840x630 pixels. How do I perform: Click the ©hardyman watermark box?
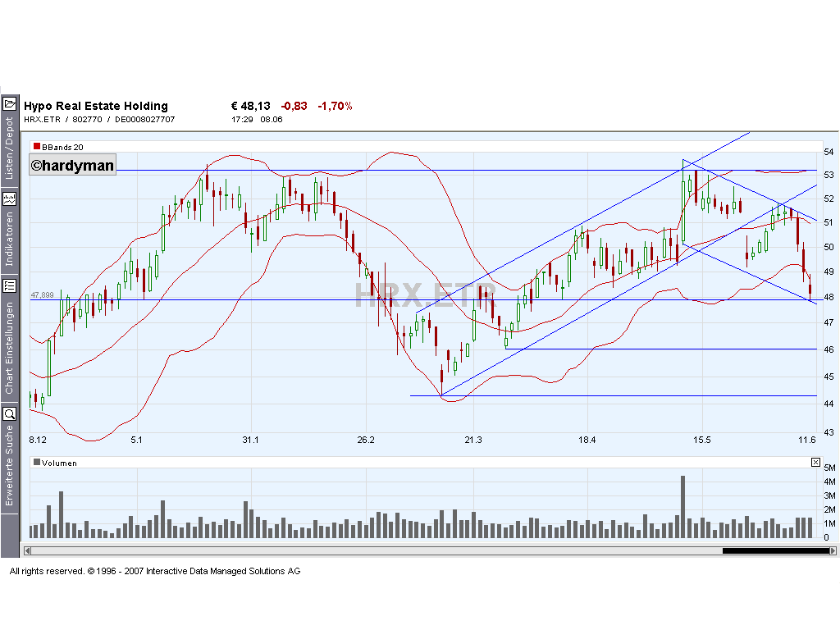coord(72,165)
